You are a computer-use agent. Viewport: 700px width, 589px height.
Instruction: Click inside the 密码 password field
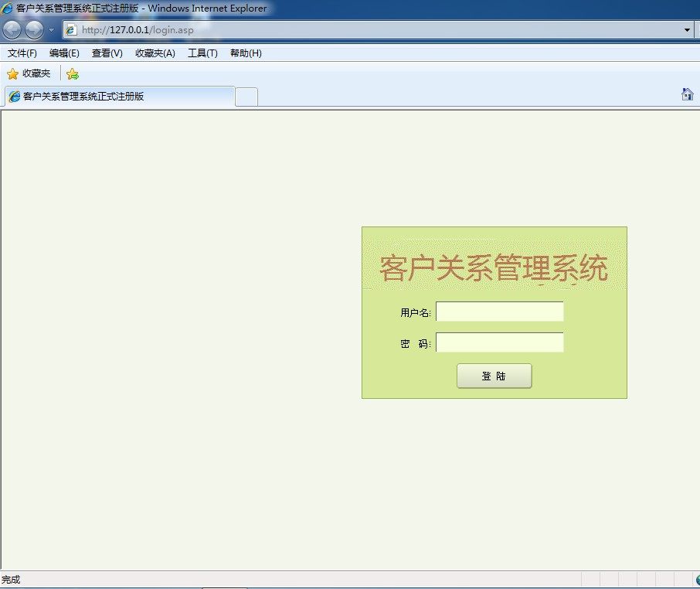click(x=499, y=342)
